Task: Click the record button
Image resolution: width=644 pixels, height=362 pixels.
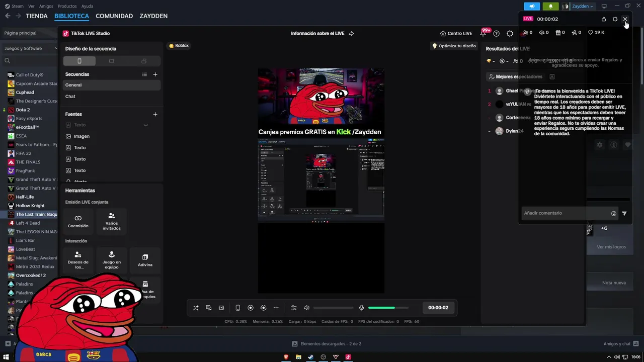Action: [x=251, y=308]
